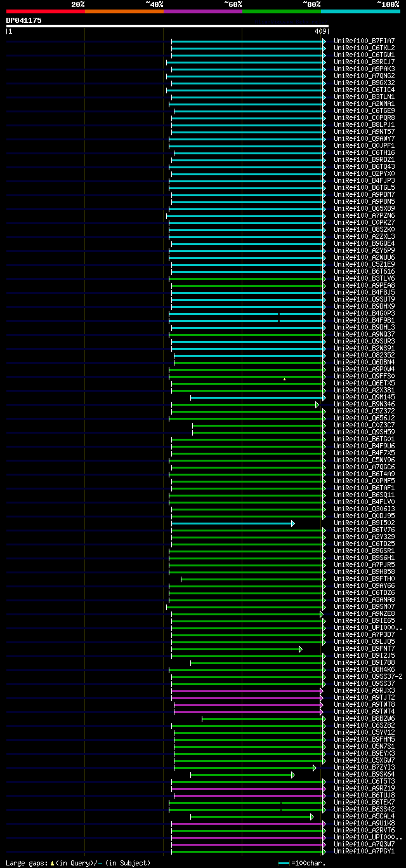Click the cyan ~100% identity legend bar
Screen dimensions: 406x868
tap(360, 11)
